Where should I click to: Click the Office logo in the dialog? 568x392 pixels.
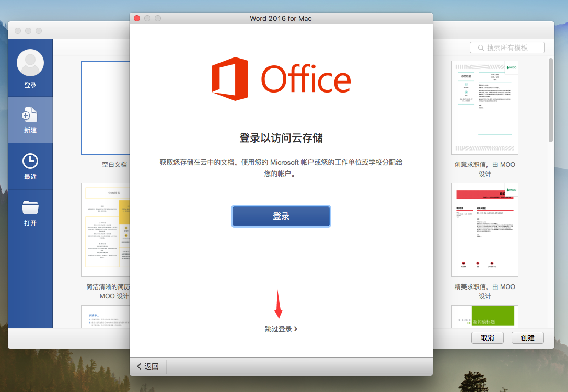(x=281, y=78)
